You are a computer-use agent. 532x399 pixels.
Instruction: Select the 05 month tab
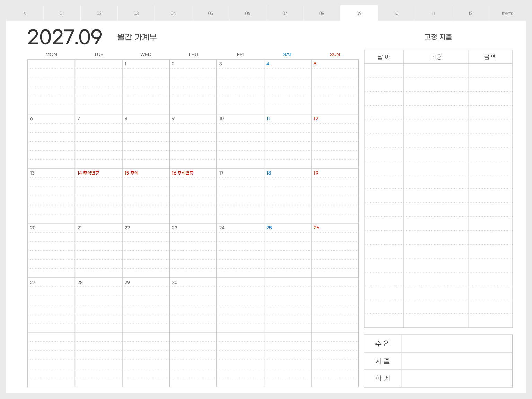click(210, 13)
